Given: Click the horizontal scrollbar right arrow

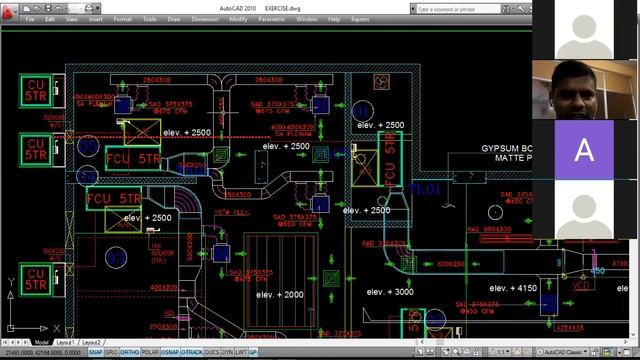Looking at the screenshot, I should click(626, 342).
